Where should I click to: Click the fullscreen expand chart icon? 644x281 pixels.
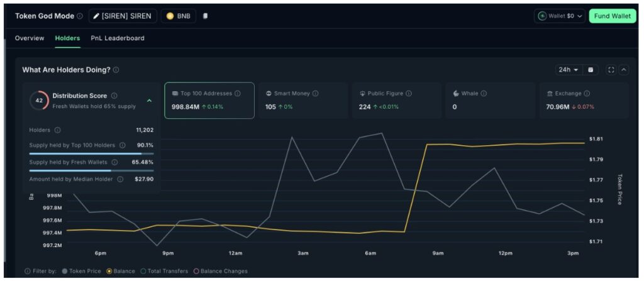pyautogui.click(x=611, y=70)
